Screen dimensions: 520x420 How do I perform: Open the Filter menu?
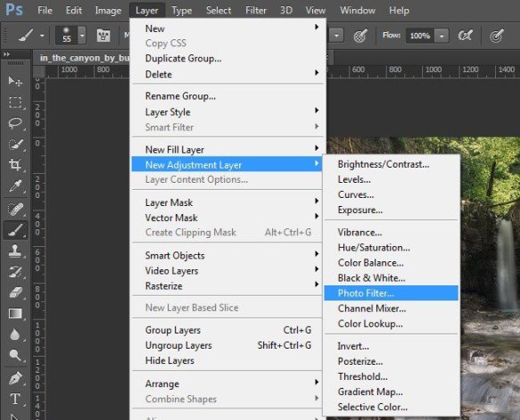coord(256,11)
